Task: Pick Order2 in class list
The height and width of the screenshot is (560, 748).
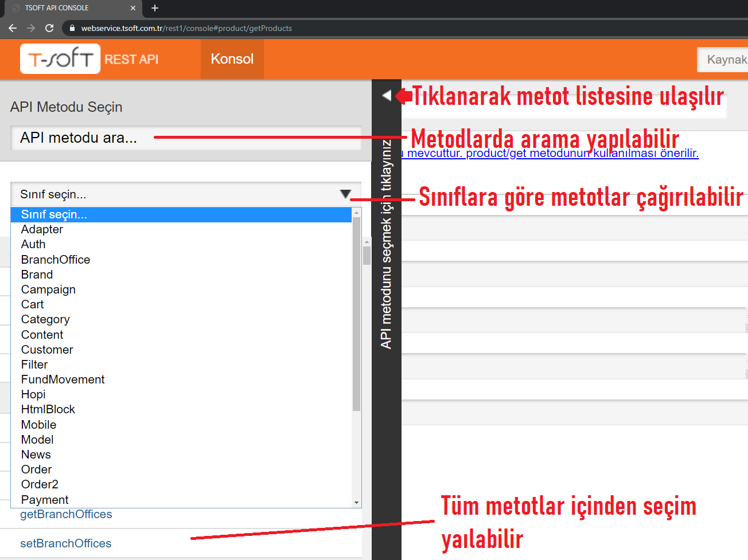Action: click(181, 484)
